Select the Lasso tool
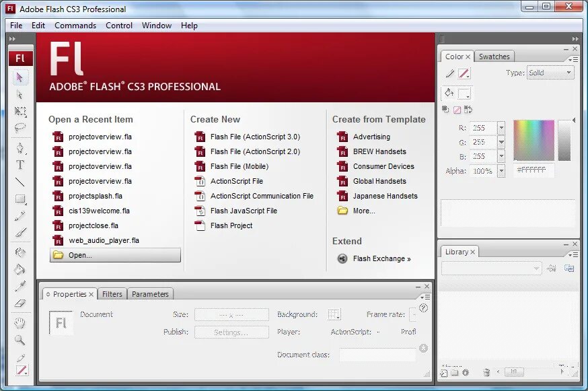 [20, 128]
